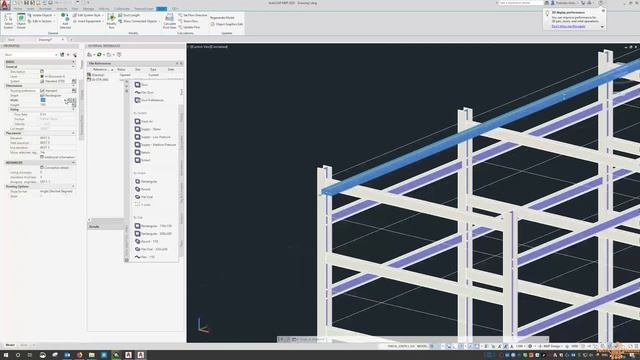The image size is (640, 360).
Task: Click Edit in Section
Action: coord(40,21)
